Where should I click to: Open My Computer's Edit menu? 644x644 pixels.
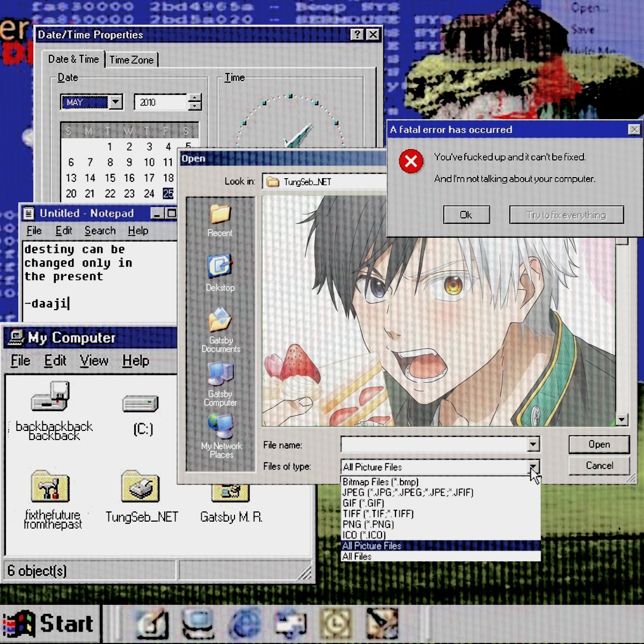pyautogui.click(x=55, y=361)
